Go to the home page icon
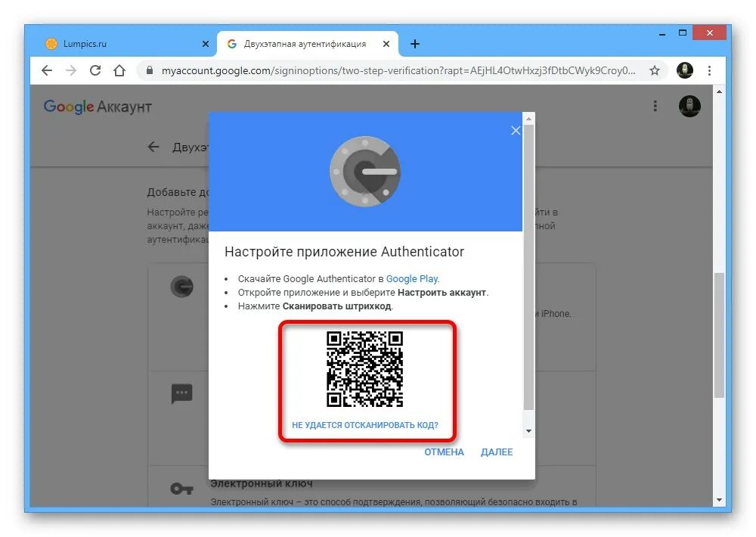 [x=119, y=70]
